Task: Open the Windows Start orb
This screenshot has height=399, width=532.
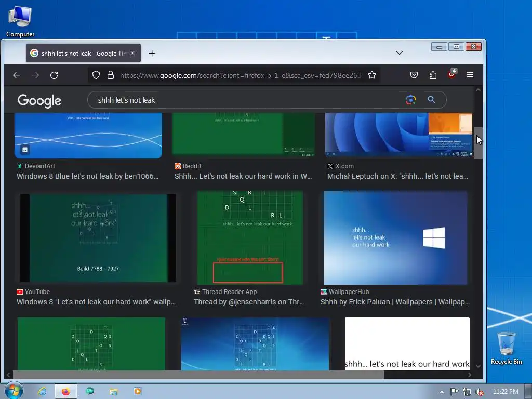Action: pos(13,391)
